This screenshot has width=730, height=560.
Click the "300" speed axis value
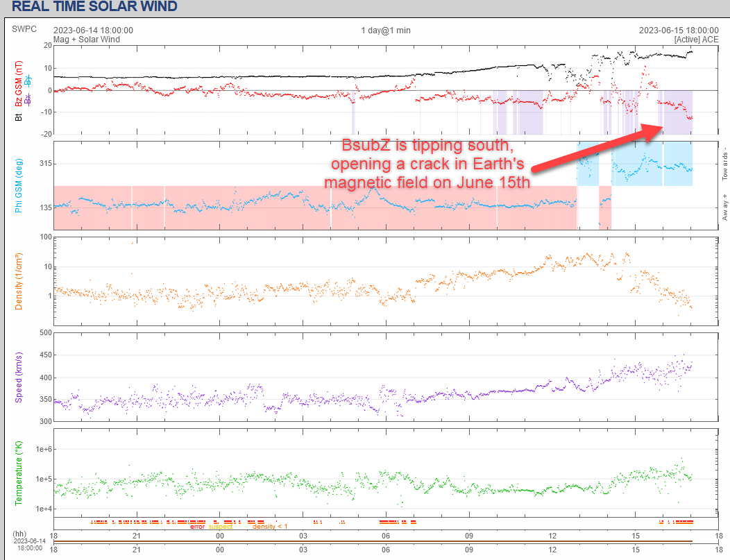coord(46,421)
